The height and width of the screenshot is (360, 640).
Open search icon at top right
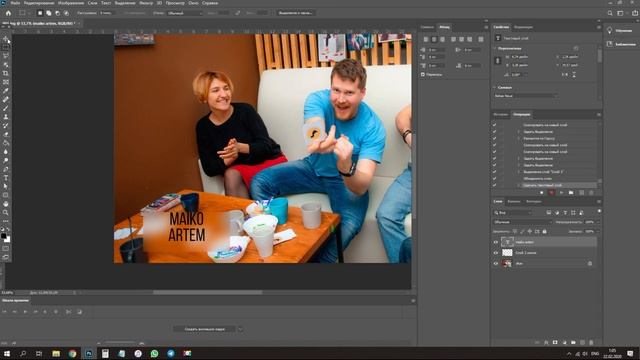(610, 13)
